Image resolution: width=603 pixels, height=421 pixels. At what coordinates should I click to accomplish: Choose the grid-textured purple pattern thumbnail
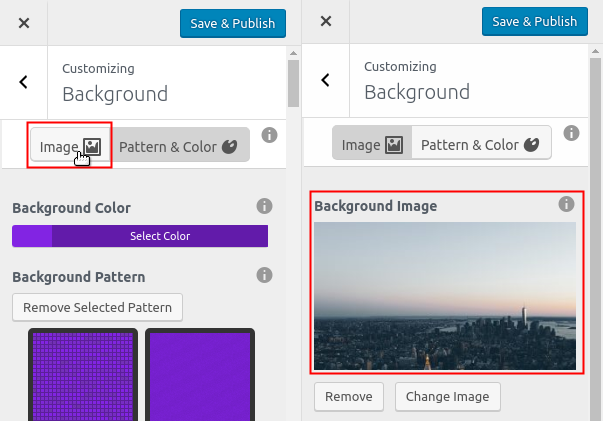82,375
